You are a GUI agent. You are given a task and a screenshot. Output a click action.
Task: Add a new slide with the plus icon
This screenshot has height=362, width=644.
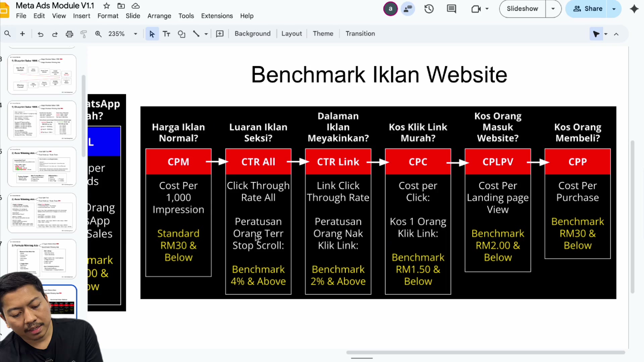click(22, 34)
